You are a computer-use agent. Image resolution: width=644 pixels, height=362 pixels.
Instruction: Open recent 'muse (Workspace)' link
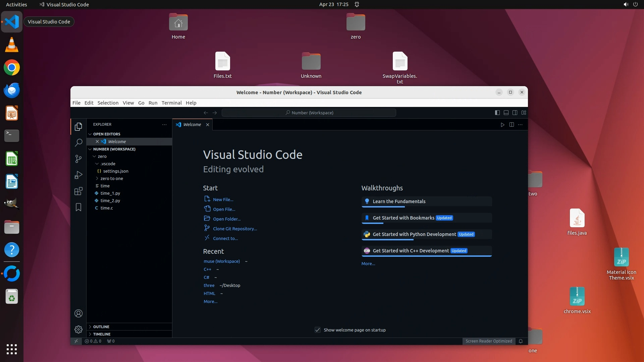221,261
